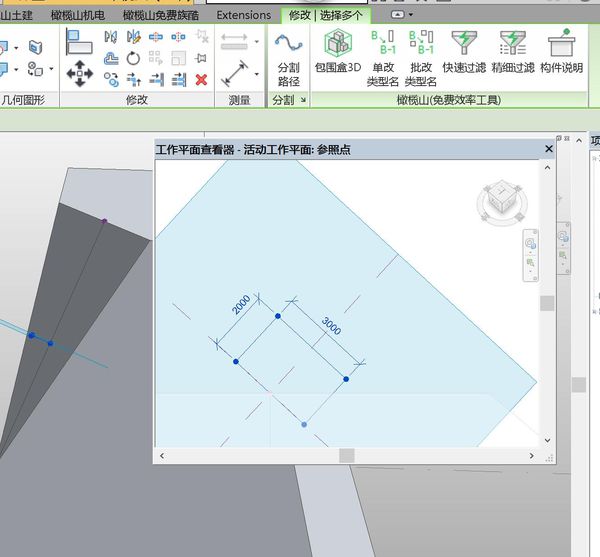Run the 快速过滤 quick filter
The width and height of the screenshot is (600, 557).
[464, 52]
